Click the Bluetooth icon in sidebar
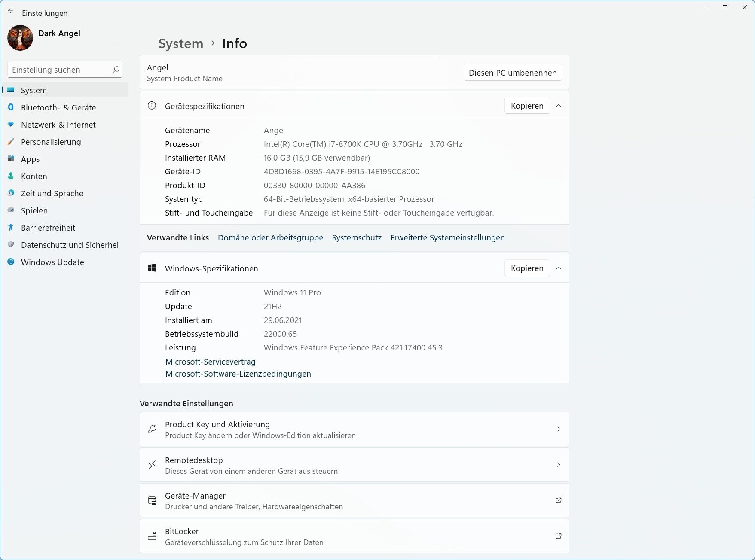 pyautogui.click(x=11, y=107)
